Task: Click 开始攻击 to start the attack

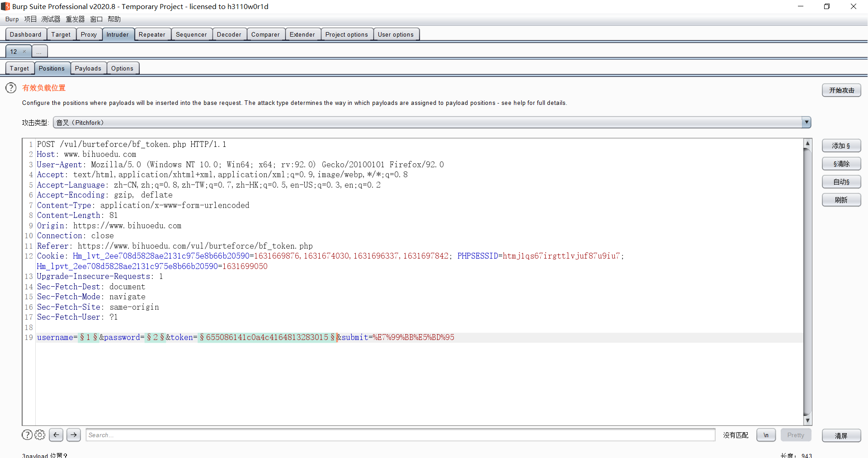Action: (841, 90)
